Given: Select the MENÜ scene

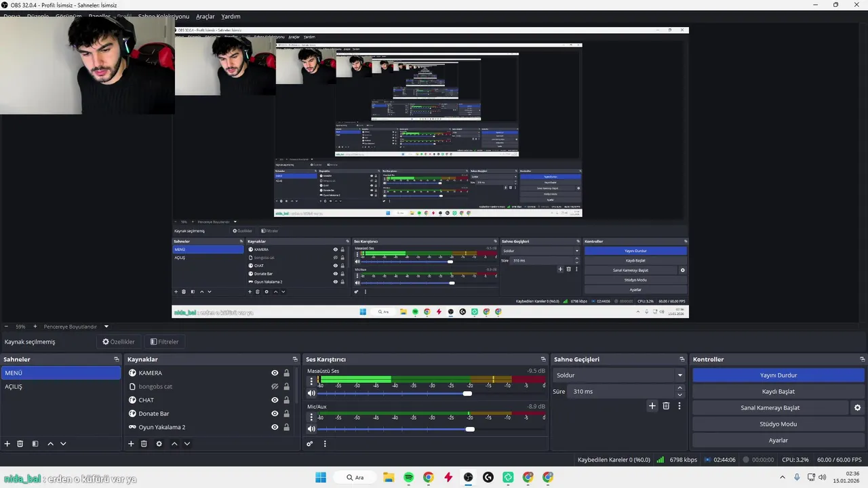Looking at the screenshot, I should pos(61,373).
